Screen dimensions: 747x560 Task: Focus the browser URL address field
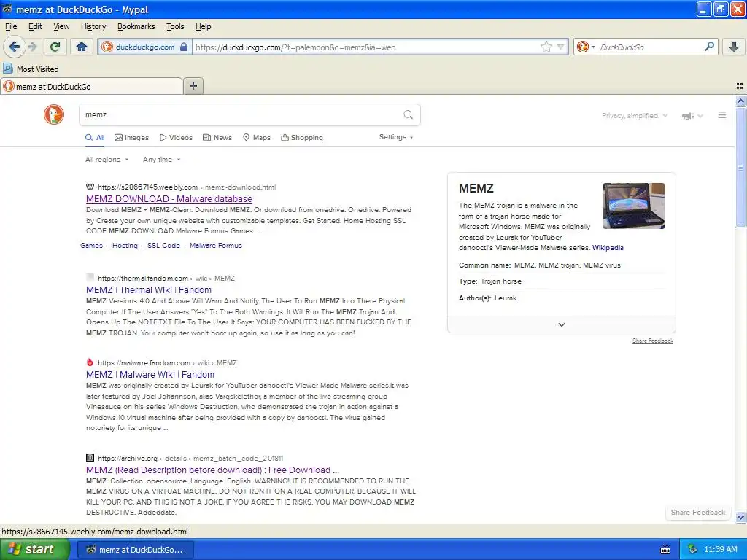(365, 47)
